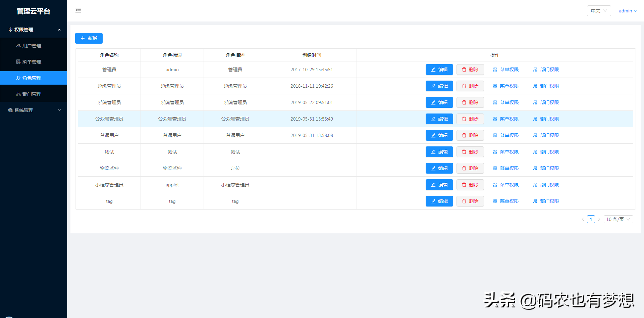Click 菜单权限 tree icon in tag row

(x=495, y=201)
